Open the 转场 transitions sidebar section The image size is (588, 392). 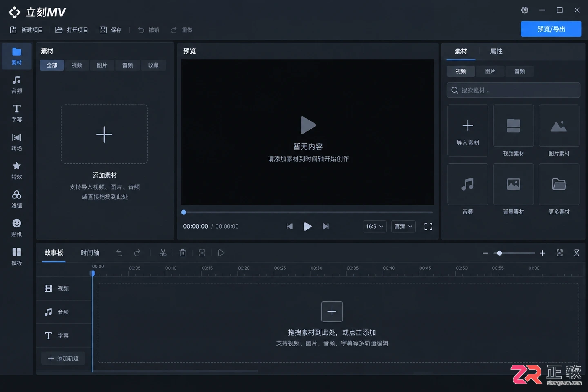click(17, 142)
